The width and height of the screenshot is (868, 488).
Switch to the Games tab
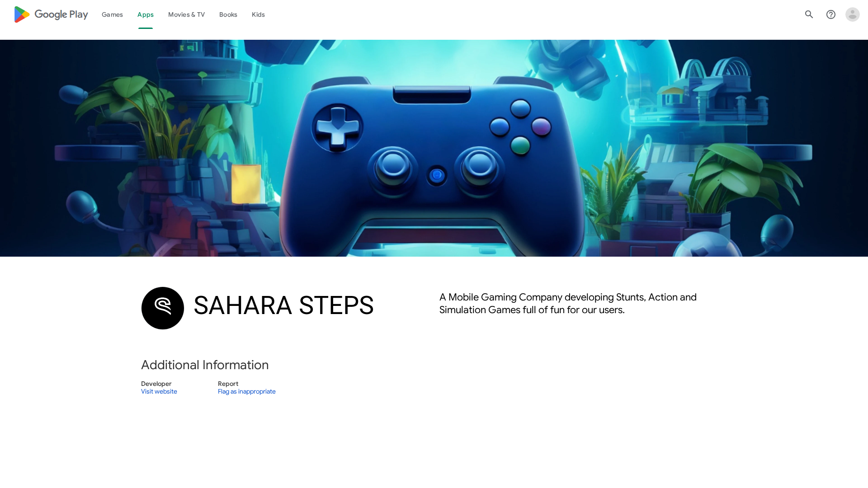[x=112, y=14]
